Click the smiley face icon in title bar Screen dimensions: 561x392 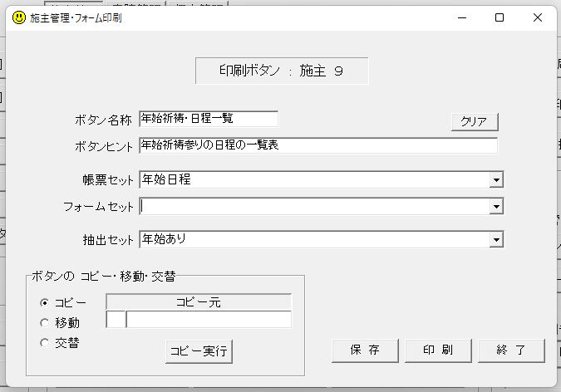click(x=19, y=17)
